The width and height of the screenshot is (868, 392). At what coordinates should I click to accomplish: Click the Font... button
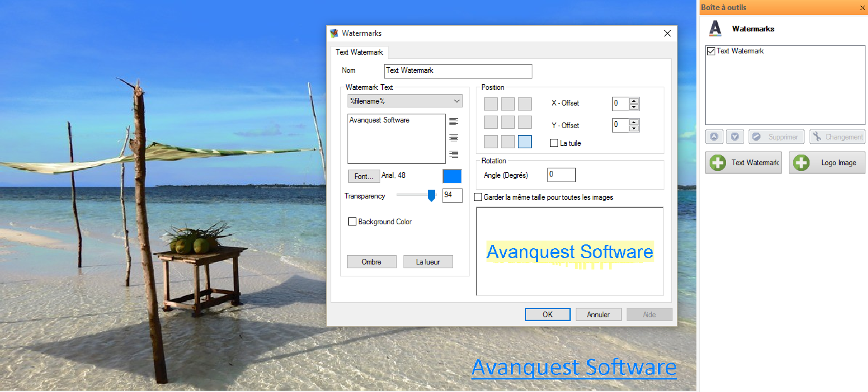coord(364,177)
